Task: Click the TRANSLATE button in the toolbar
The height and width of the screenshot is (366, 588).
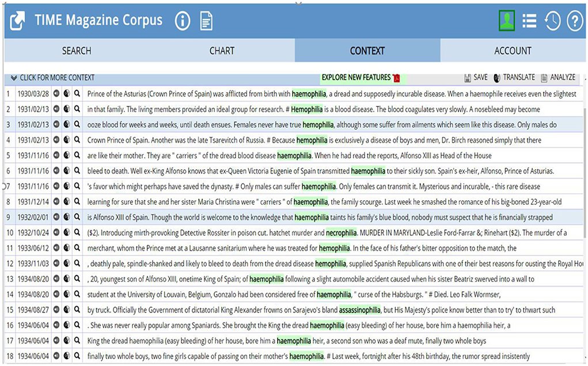Action: [x=514, y=78]
